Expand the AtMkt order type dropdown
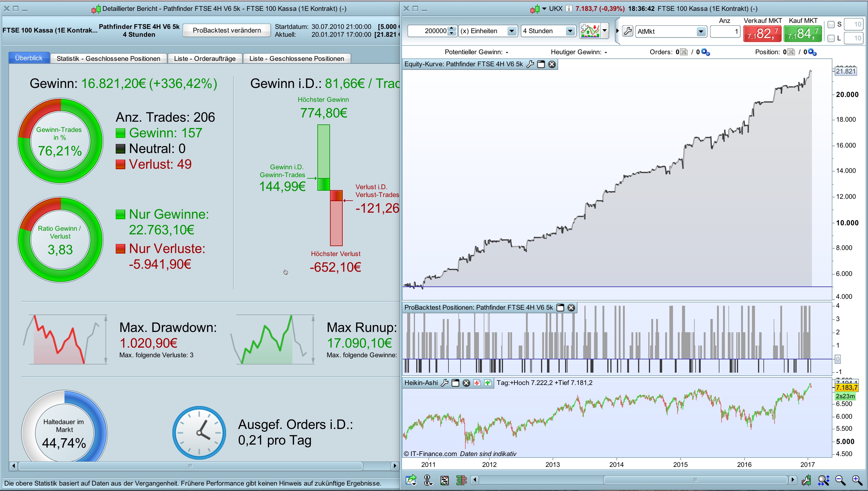Viewport: 868px width, 491px height. 701,31
